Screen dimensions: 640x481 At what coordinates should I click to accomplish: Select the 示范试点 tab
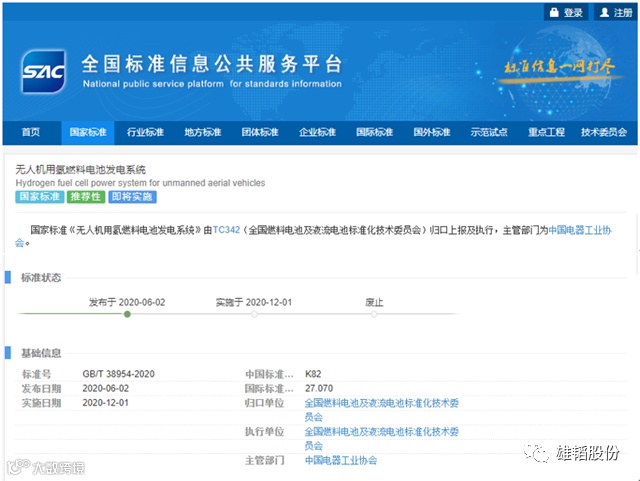[x=489, y=132]
